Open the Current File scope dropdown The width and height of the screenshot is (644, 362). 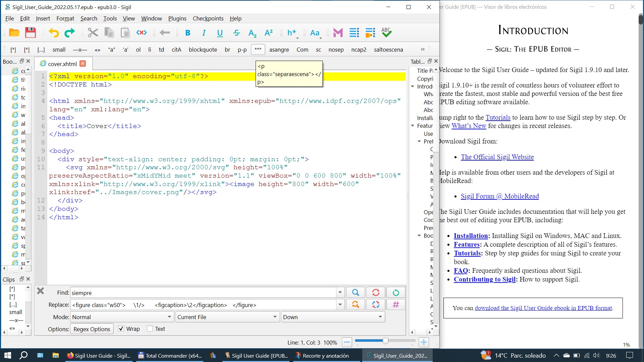pyautogui.click(x=228, y=317)
